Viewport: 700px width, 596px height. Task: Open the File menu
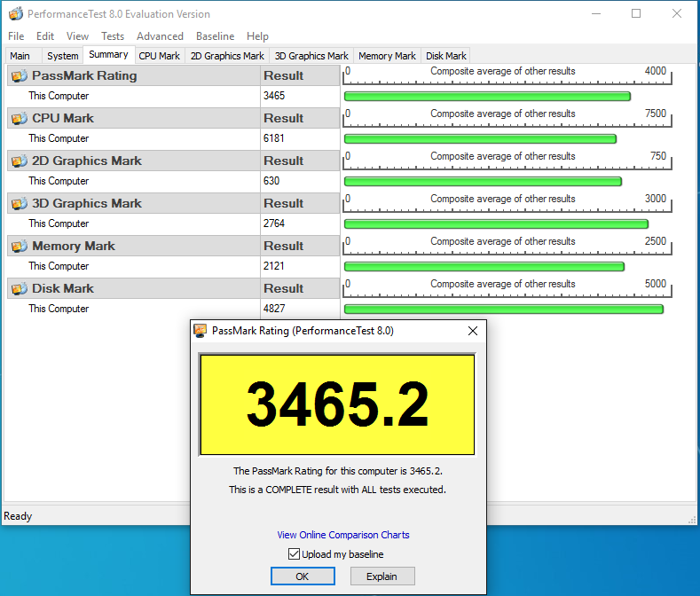tap(16, 36)
